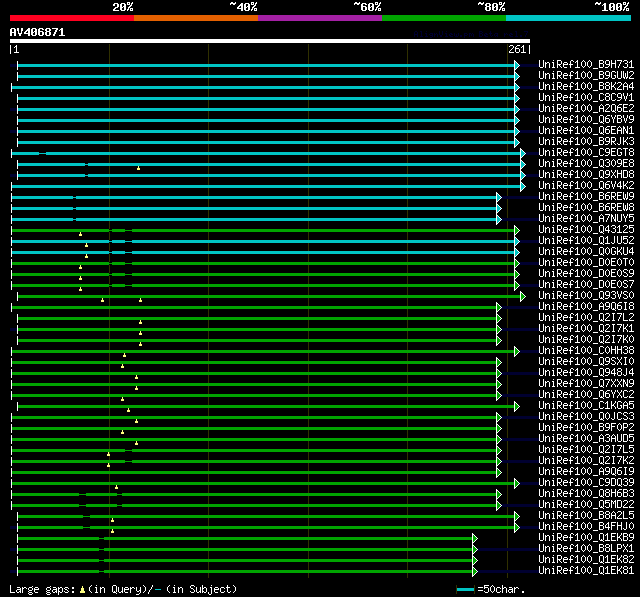This screenshot has height=597, width=640.
Task: Click the UniRef100_B8LPX1 subject label
Action: coord(586,549)
